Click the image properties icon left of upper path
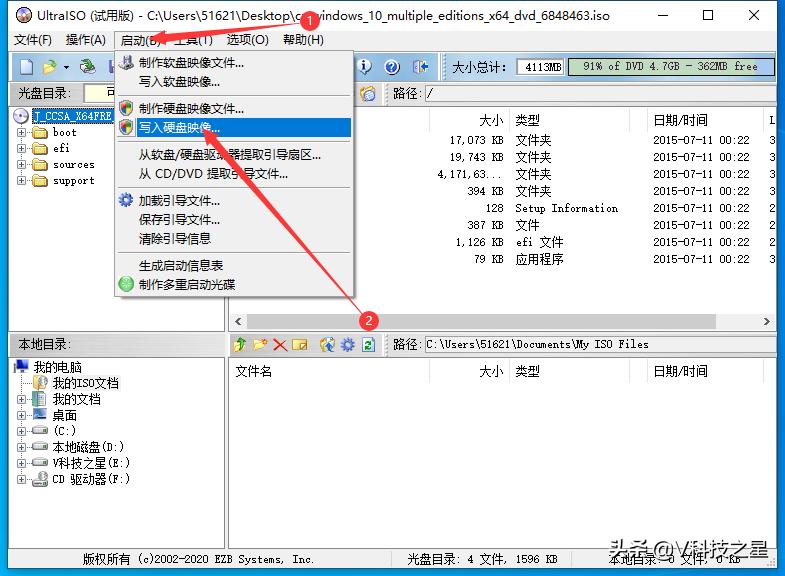The height and width of the screenshot is (576, 785). click(368, 94)
